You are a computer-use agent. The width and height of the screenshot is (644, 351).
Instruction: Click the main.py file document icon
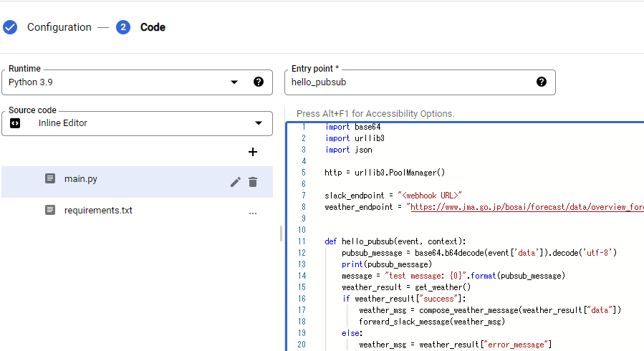point(50,179)
